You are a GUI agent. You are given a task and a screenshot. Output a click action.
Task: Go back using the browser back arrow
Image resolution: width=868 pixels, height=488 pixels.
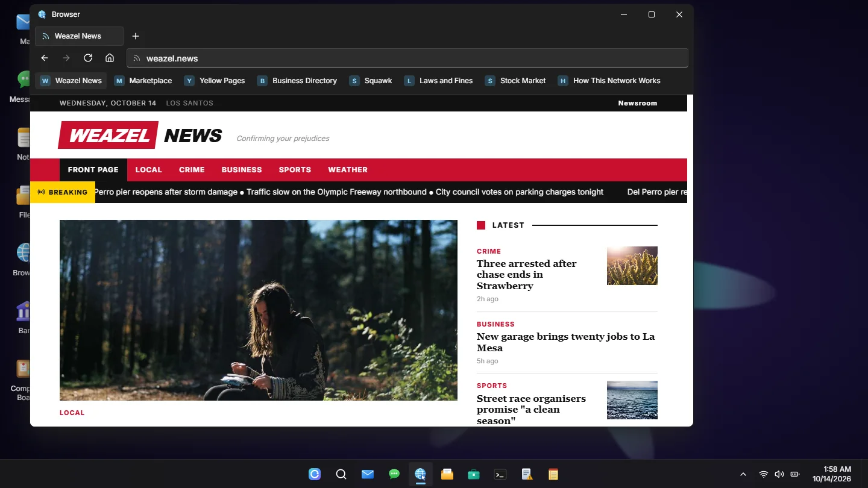coord(45,58)
